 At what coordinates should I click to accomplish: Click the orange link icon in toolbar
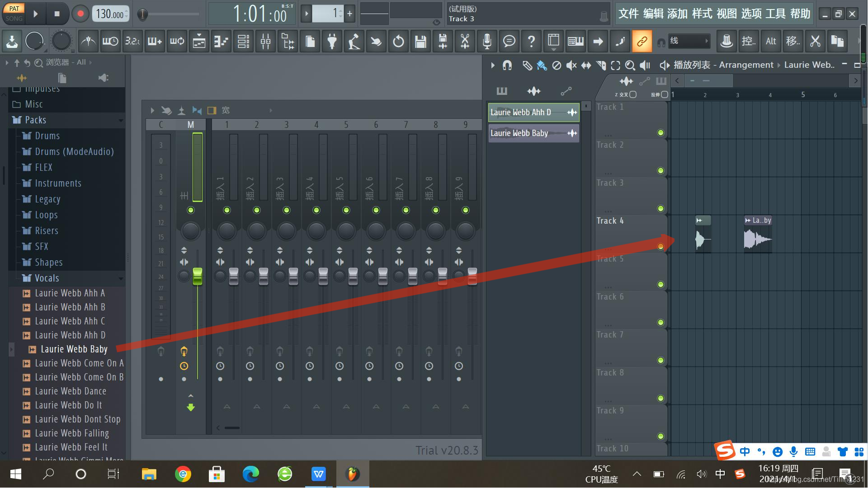pyautogui.click(x=642, y=42)
